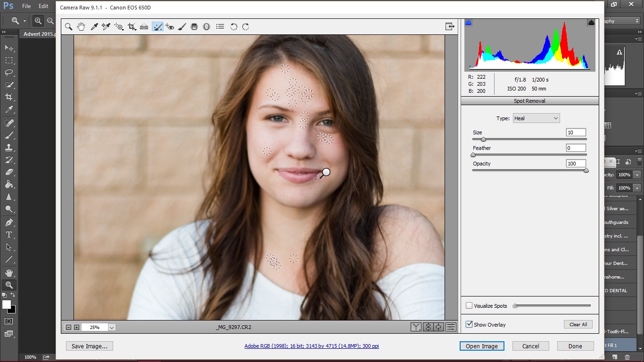Click Photoshop foreground color swatch
The width and height of the screenshot is (644, 362).
[x=6, y=304]
